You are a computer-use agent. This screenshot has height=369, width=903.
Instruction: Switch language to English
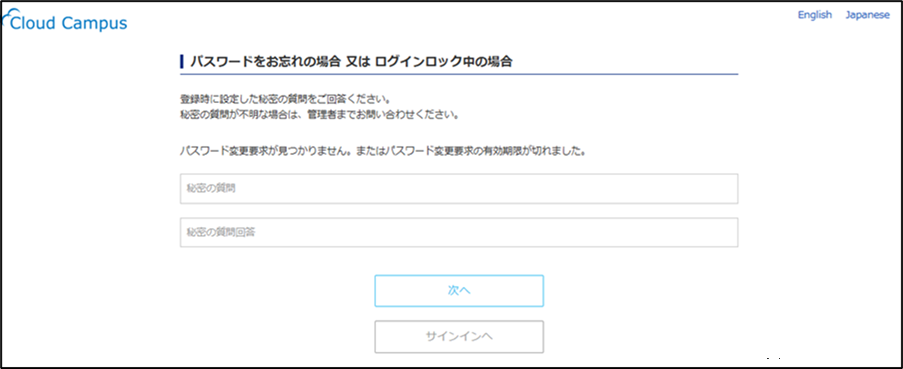(x=814, y=15)
